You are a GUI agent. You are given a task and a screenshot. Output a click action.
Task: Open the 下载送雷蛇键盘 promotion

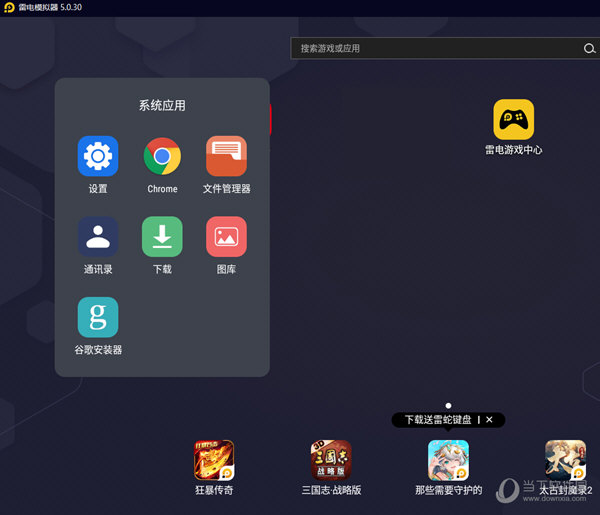tap(438, 420)
